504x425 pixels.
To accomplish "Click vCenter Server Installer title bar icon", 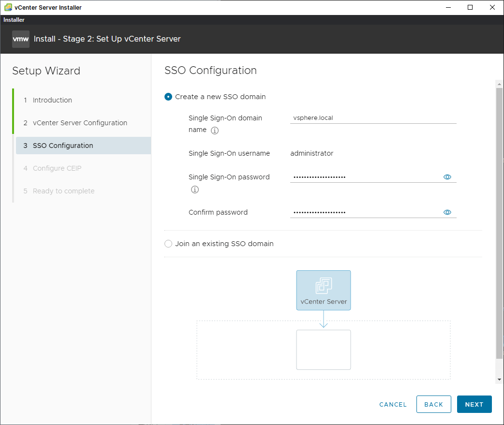I will [8, 7].
